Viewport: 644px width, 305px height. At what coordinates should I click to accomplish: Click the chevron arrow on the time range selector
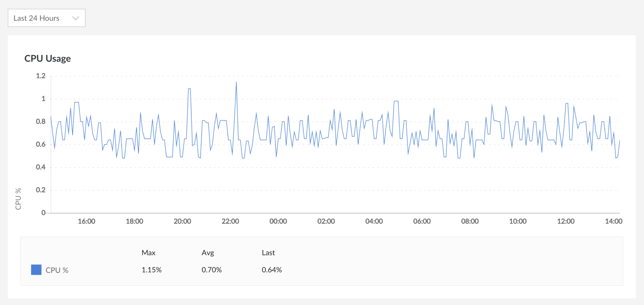point(76,18)
